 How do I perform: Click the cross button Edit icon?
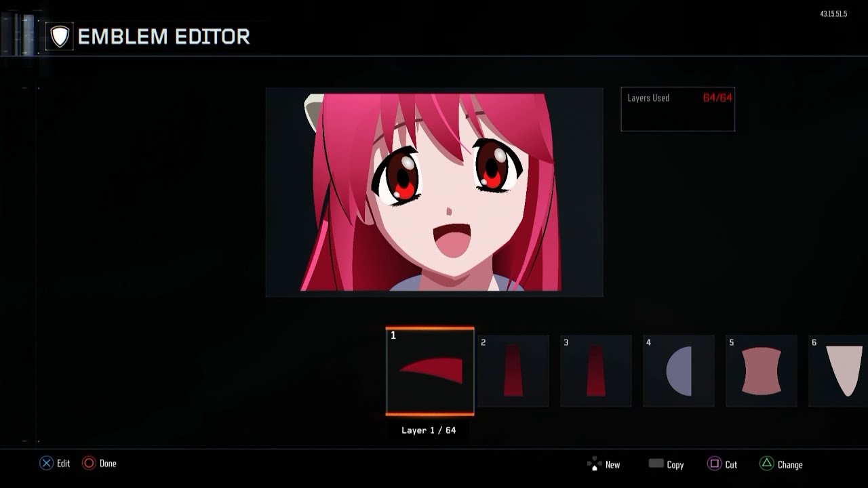tap(46, 464)
